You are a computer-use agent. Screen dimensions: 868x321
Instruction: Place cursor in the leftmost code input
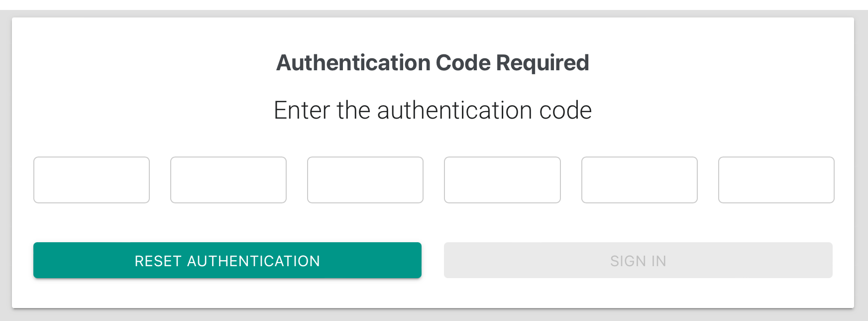click(x=92, y=180)
